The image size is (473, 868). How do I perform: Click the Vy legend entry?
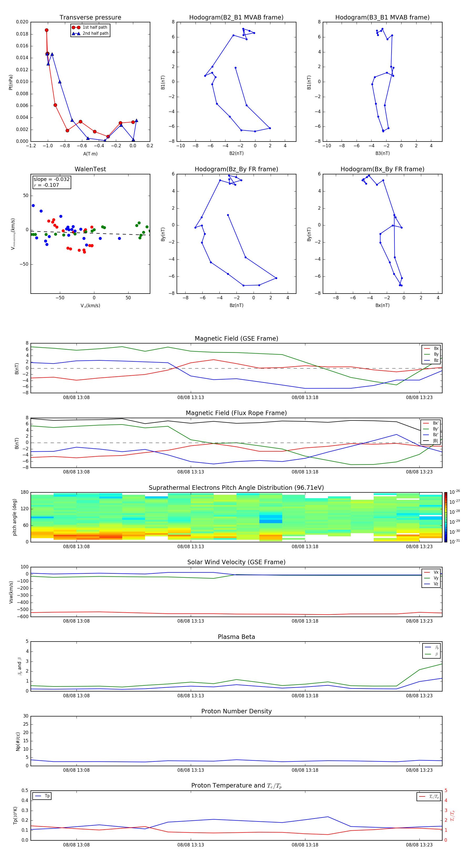[x=431, y=578]
